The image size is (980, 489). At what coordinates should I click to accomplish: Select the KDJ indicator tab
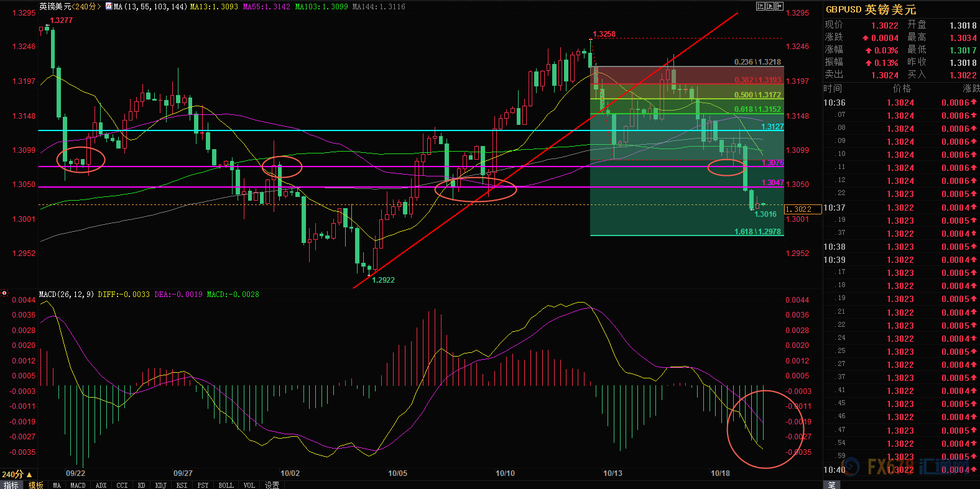click(161, 485)
